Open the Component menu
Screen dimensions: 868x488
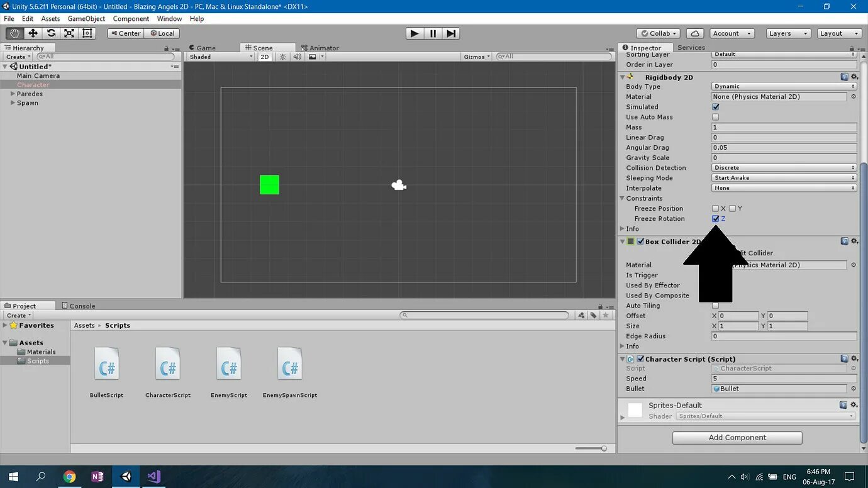(x=131, y=19)
